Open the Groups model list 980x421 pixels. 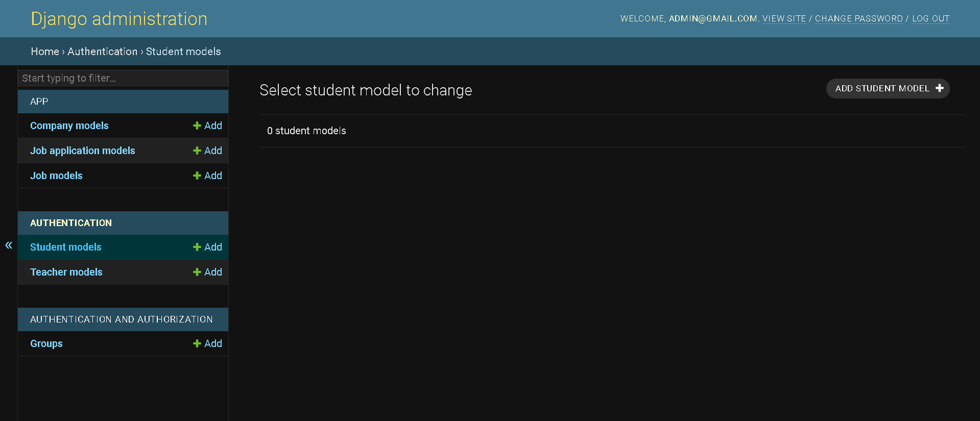point(46,343)
